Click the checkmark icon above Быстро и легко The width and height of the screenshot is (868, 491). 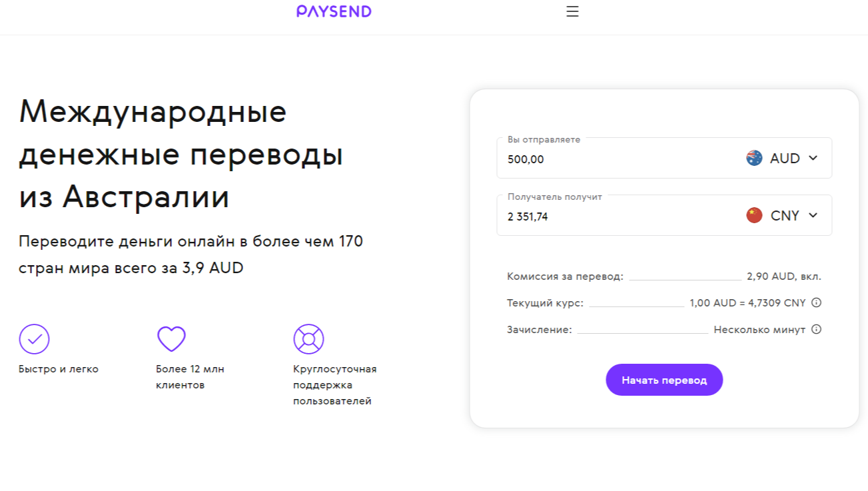pyautogui.click(x=34, y=339)
